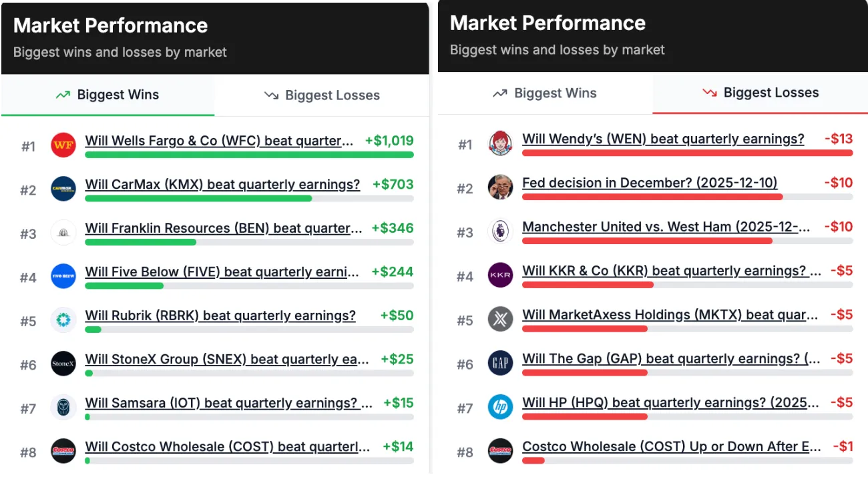Open the Rubrik (RBRK) earnings market link
The width and height of the screenshot is (868, 479).
tap(220, 316)
